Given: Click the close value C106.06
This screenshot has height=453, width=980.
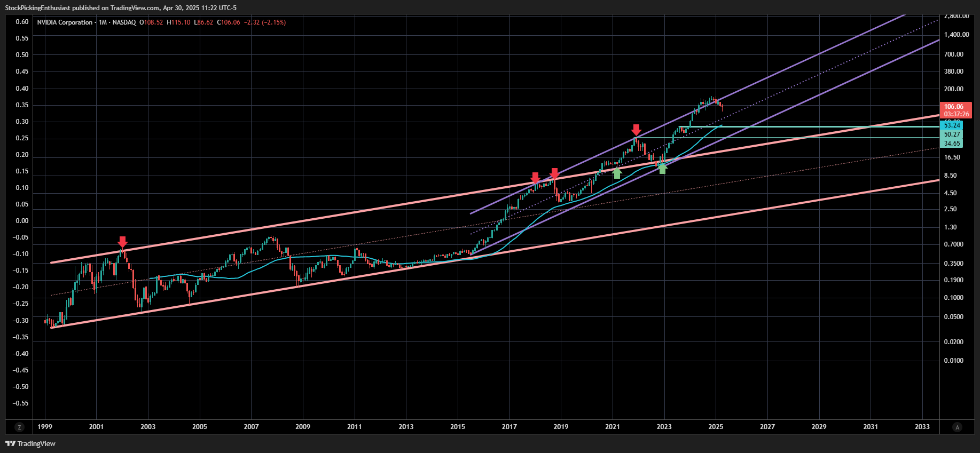Looking at the screenshot, I should [x=229, y=22].
